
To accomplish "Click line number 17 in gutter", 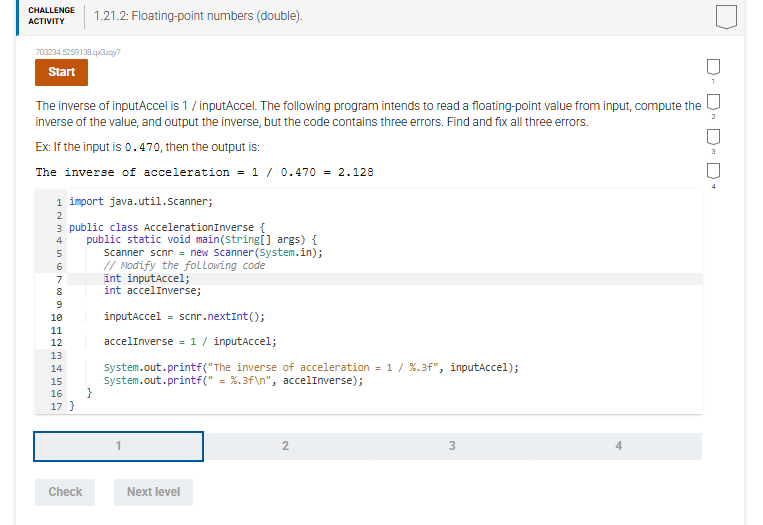I will 56,406.
